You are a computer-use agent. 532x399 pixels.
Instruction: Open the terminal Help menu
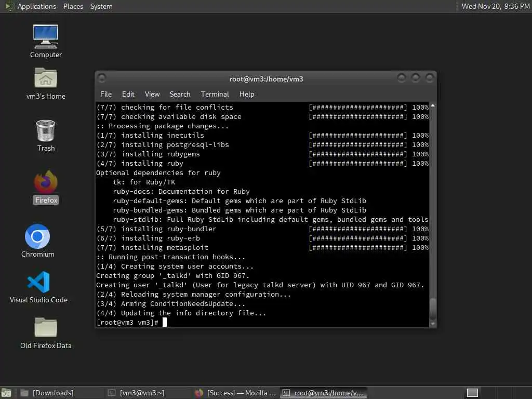[247, 95]
